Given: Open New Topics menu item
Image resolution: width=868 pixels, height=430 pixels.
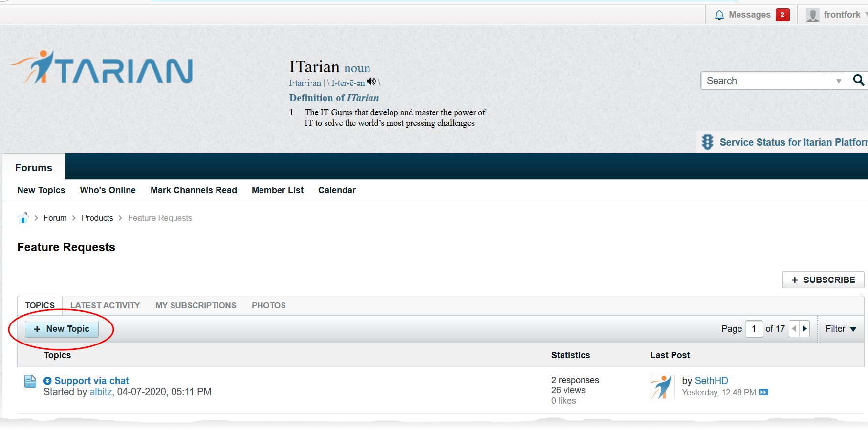Looking at the screenshot, I should 41,190.
